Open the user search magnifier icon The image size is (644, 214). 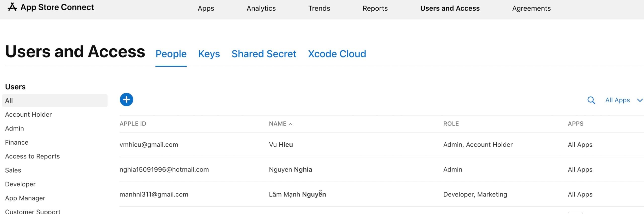click(x=591, y=100)
